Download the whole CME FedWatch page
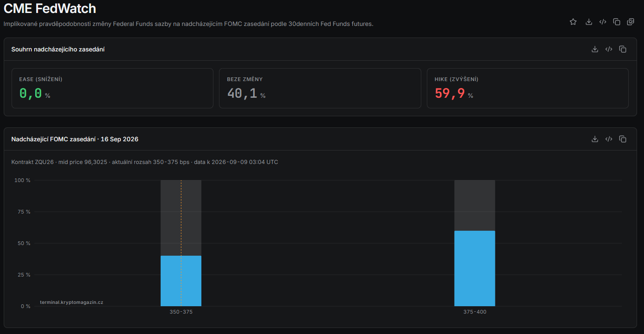644x334 pixels. [x=589, y=22]
